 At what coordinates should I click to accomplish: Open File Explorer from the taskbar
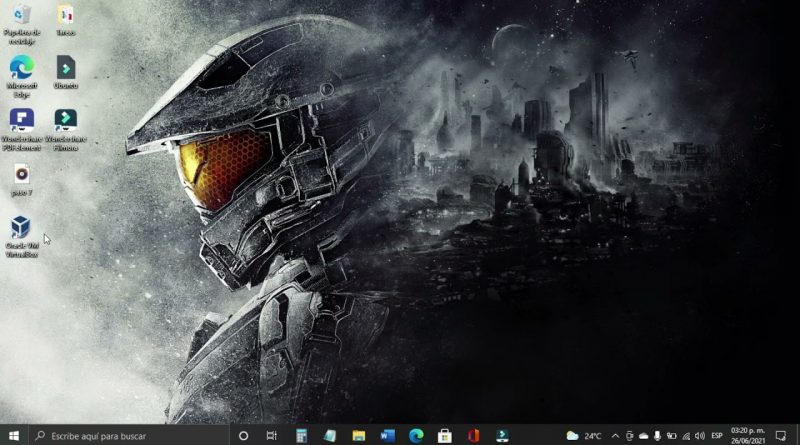(x=359, y=435)
